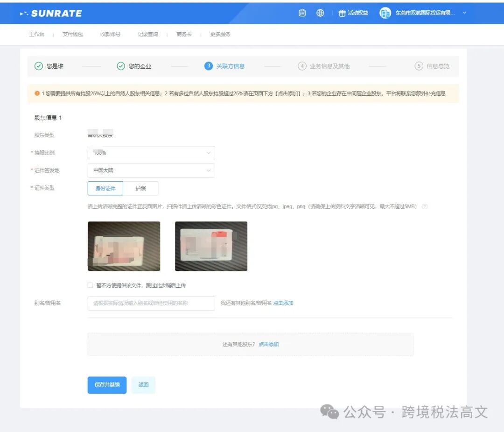Click the SUNRATE logo
The width and height of the screenshot is (504, 432).
tap(51, 13)
